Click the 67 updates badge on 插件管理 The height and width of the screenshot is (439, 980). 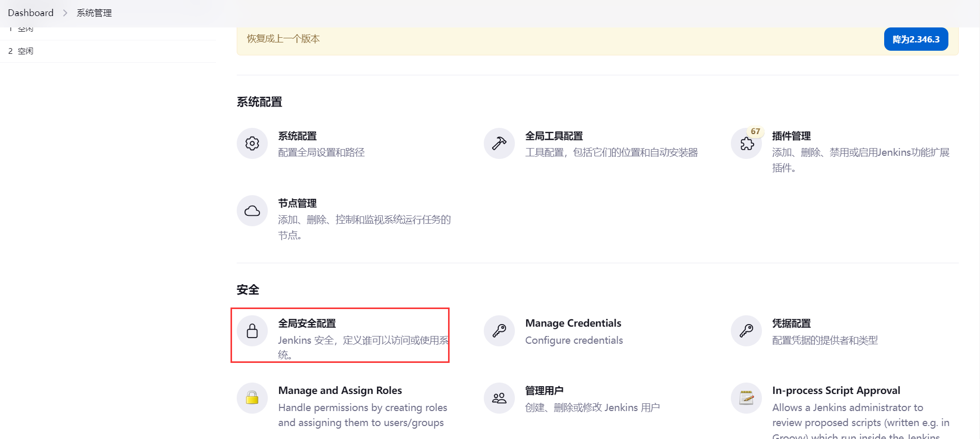(756, 131)
